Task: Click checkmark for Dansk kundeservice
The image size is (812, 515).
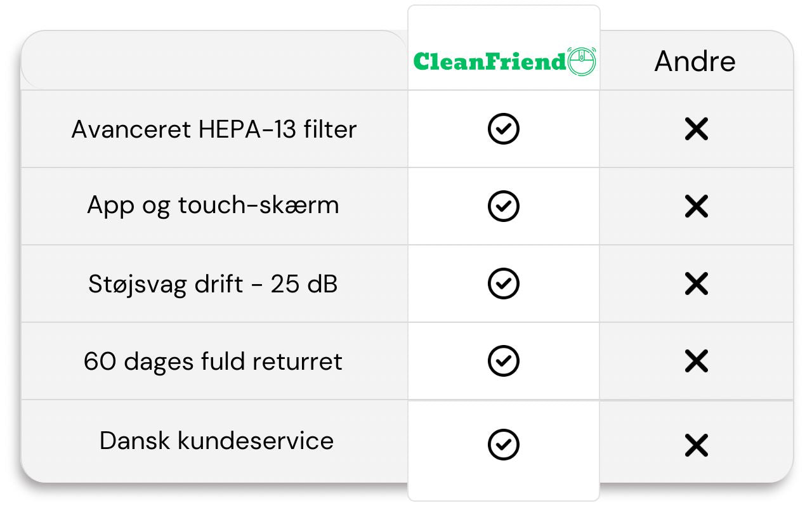Action: pos(504,445)
